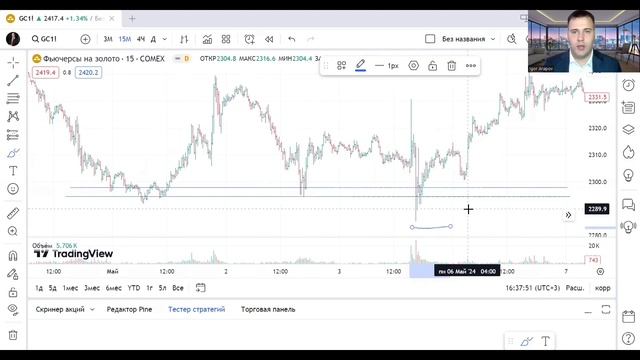Select the ruler measure tool
Image resolution: width=640 pixels, height=360 pixels.
coord(13,213)
